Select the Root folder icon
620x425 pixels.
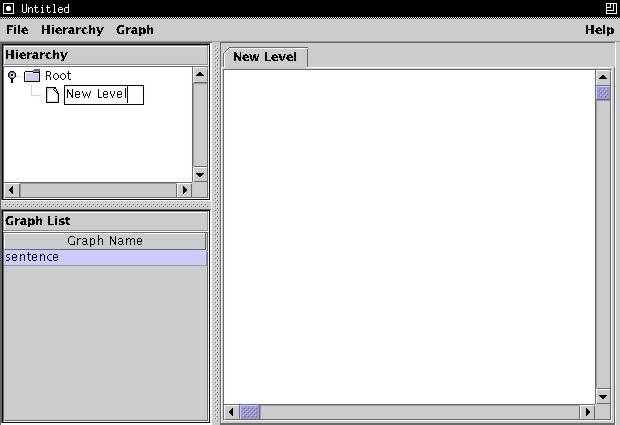point(32,75)
